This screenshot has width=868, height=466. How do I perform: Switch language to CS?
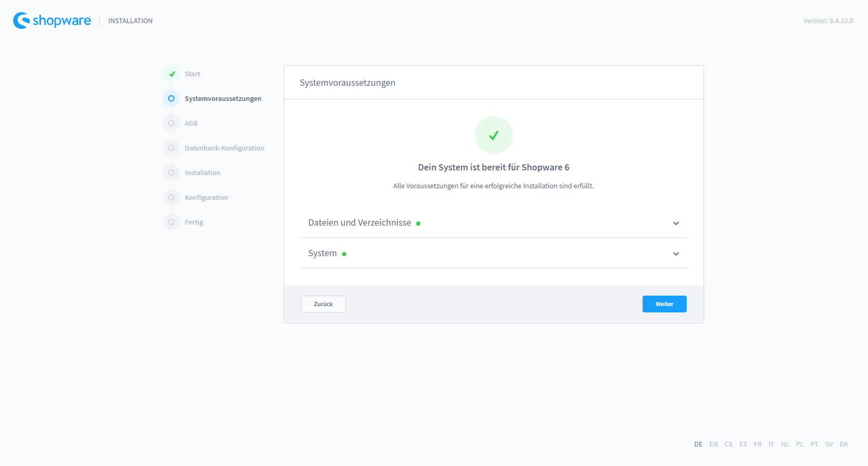(728, 444)
